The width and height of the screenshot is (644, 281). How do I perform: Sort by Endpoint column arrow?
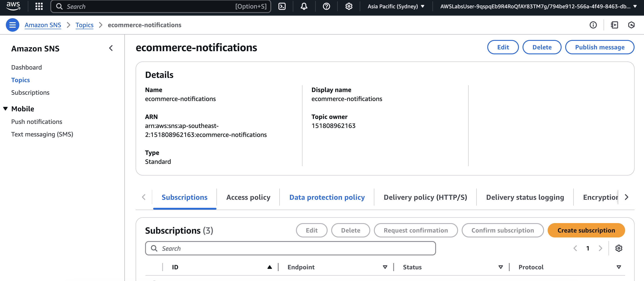[385, 267]
